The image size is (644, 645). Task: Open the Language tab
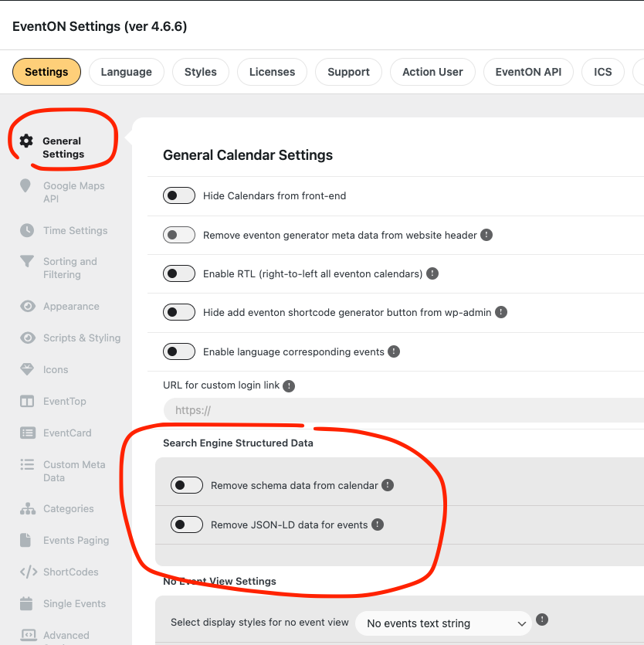coord(126,72)
